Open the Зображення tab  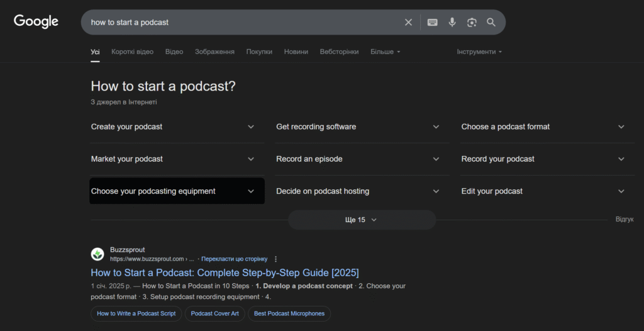215,52
